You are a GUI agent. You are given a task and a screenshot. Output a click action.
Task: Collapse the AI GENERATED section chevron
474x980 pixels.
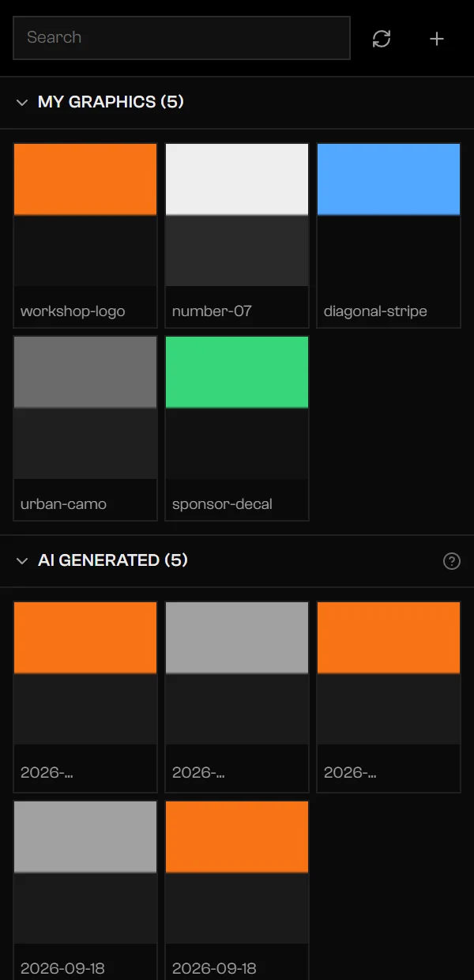pyautogui.click(x=22, y=560)
